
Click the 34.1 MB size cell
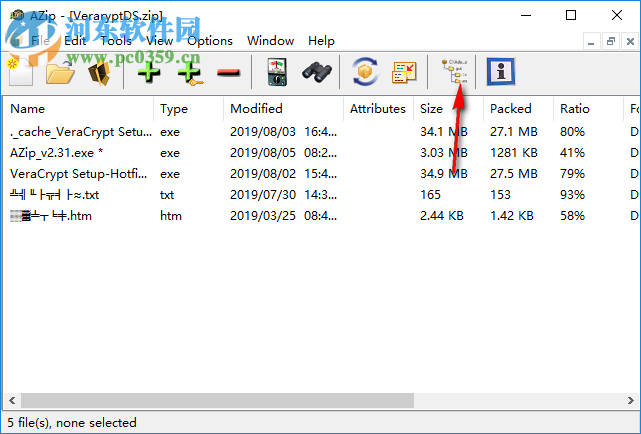coord(444,132)
